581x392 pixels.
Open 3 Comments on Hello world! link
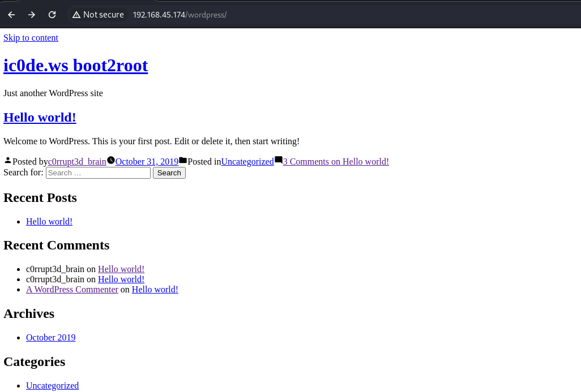(336, 162)
